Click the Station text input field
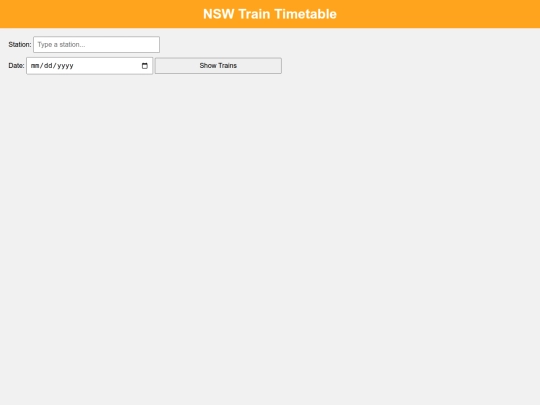Screen dimensions: 540x405 tap(96, 44)
